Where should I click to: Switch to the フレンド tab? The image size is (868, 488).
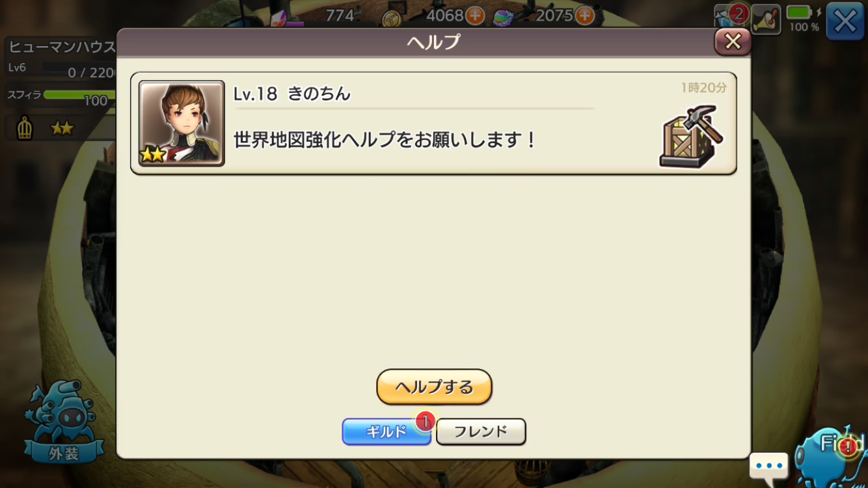[x=481, y=431]
